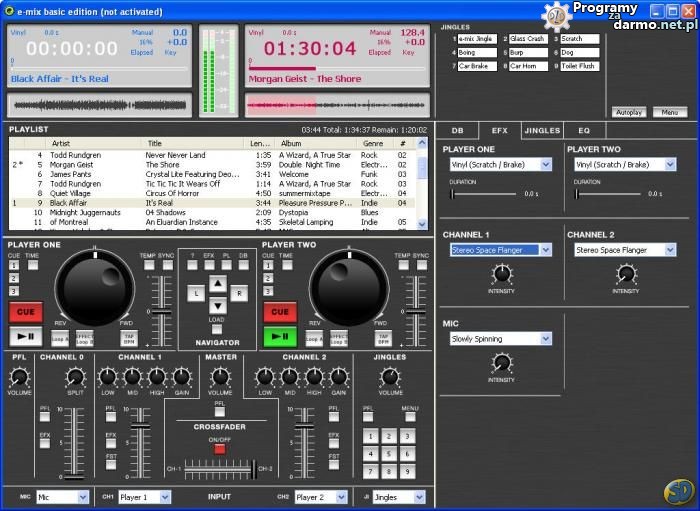Click the green play/pause button on Player Two
This screenshot has width=700, height=511.
[x=280, y=337]
